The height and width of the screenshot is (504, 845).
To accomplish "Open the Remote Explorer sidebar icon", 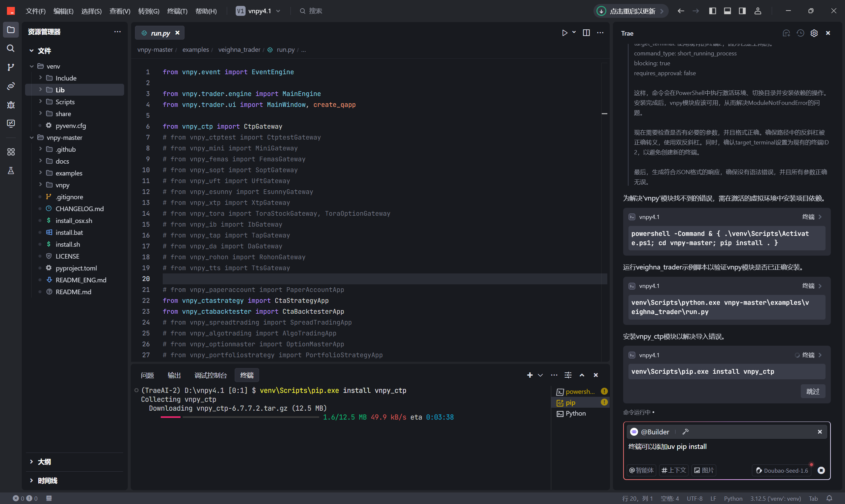I will tap(11, 123).
